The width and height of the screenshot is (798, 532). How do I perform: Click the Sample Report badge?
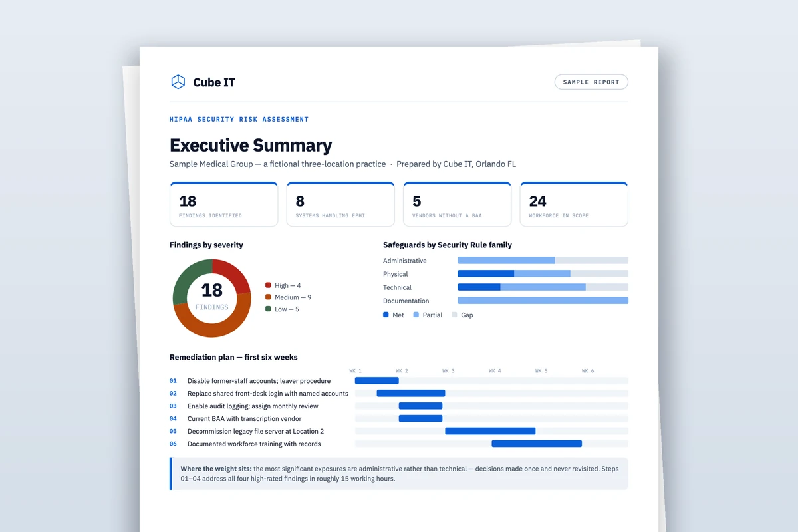591,82
